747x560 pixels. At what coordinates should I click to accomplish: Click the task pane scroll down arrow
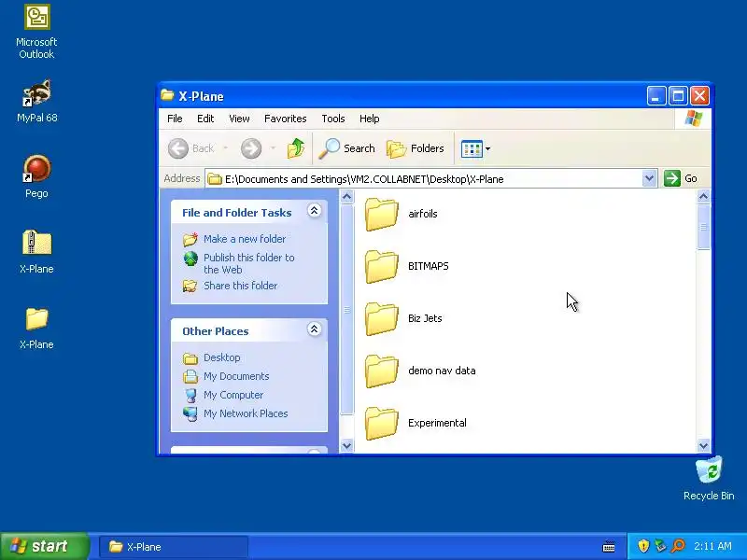click(x=346, y=446)
